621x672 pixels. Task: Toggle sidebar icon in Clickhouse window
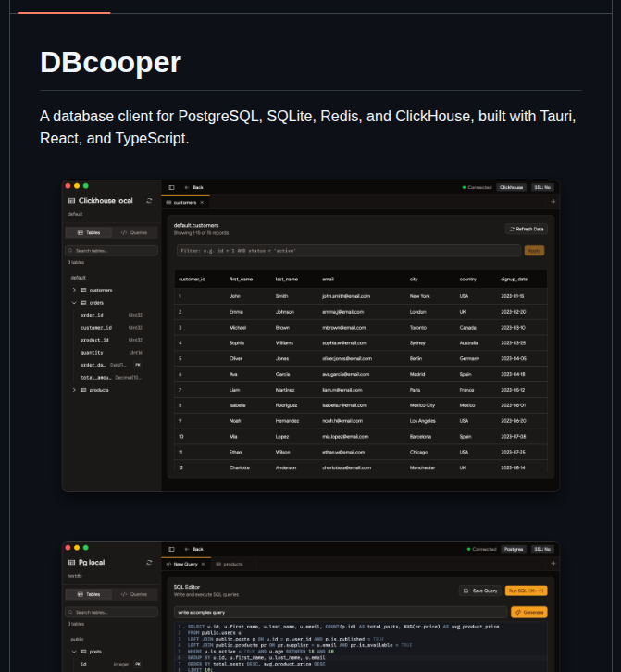(x=171, y=187)
